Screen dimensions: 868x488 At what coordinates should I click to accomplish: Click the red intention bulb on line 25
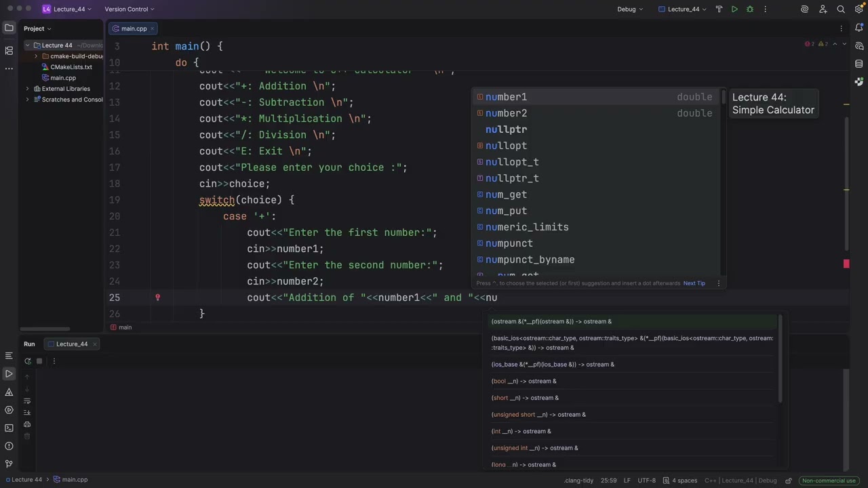coord(157,298)
